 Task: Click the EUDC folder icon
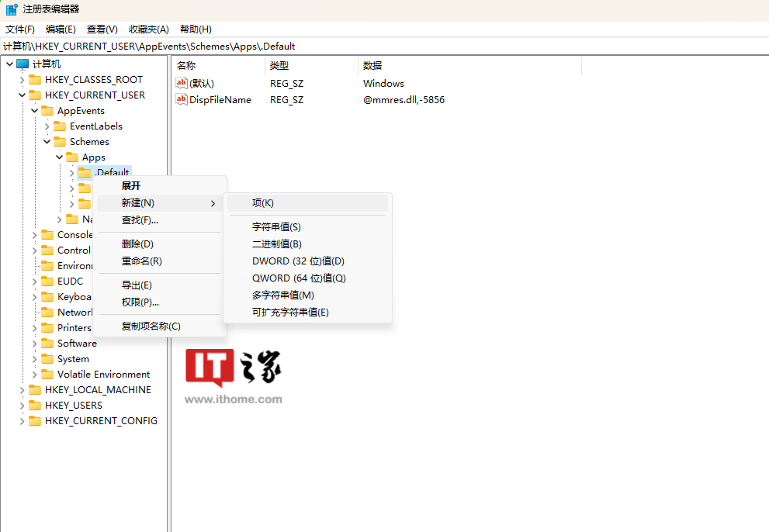pos(47,281)
